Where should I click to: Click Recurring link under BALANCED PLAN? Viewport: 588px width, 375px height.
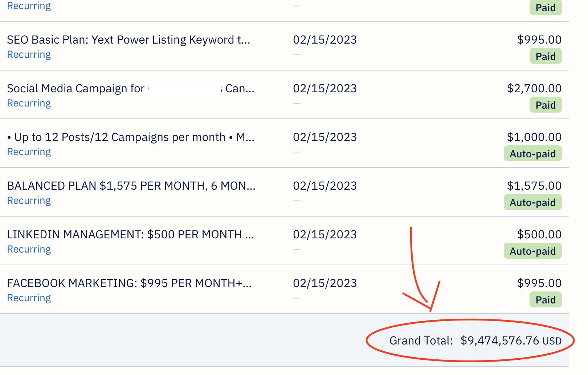point(29,201)
